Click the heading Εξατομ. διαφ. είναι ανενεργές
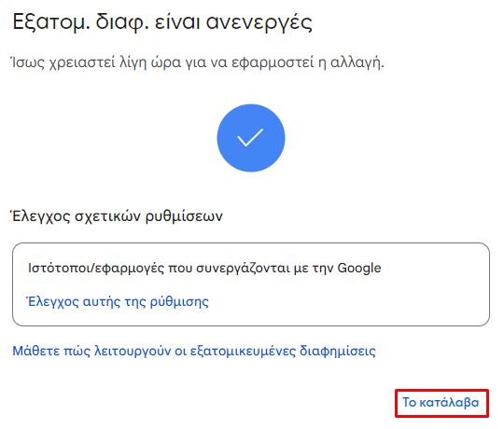This screenshot has width=504, height=429. (x=162, y=22)
